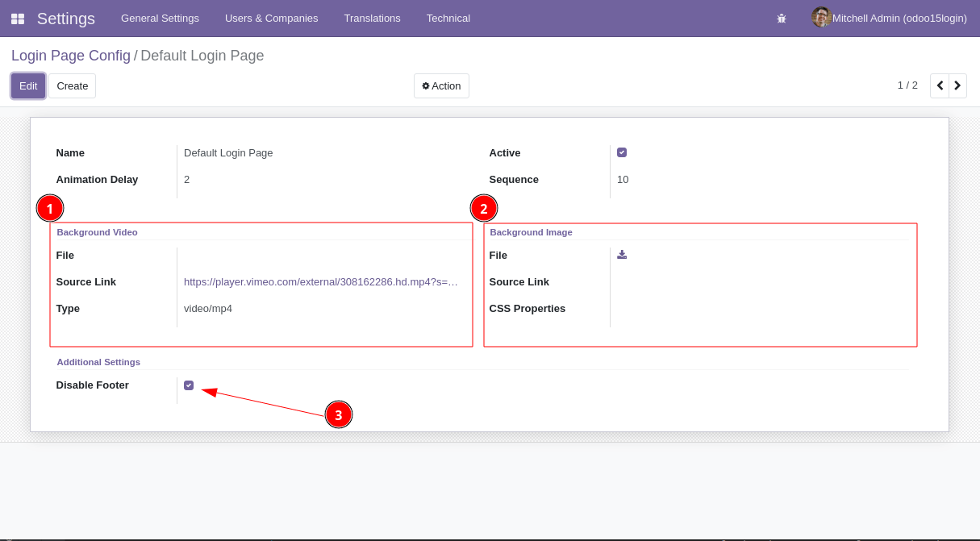
Task: Click Mitchell Admin's avatar picture
Action: click(x=820, y=17)
